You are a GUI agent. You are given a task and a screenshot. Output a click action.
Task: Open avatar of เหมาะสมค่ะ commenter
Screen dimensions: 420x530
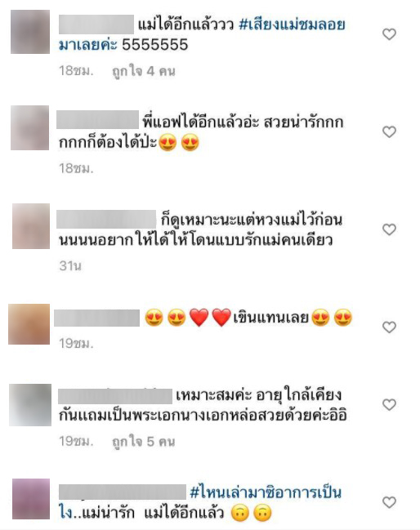[x=30, y=405]
